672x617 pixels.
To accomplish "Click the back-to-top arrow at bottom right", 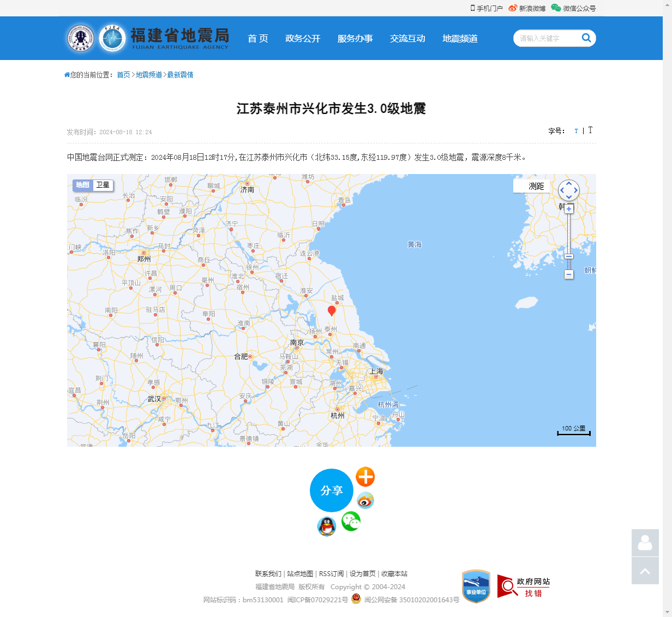I will click(x=645, y=571).
